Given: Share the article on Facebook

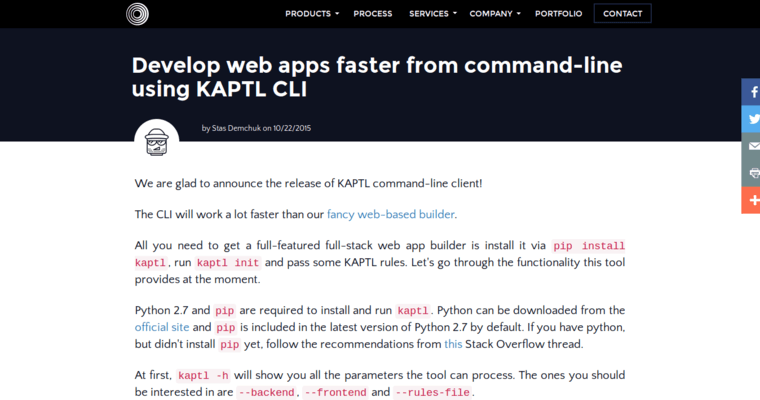Looking at the screenshot, I should (x=751, y=92).
